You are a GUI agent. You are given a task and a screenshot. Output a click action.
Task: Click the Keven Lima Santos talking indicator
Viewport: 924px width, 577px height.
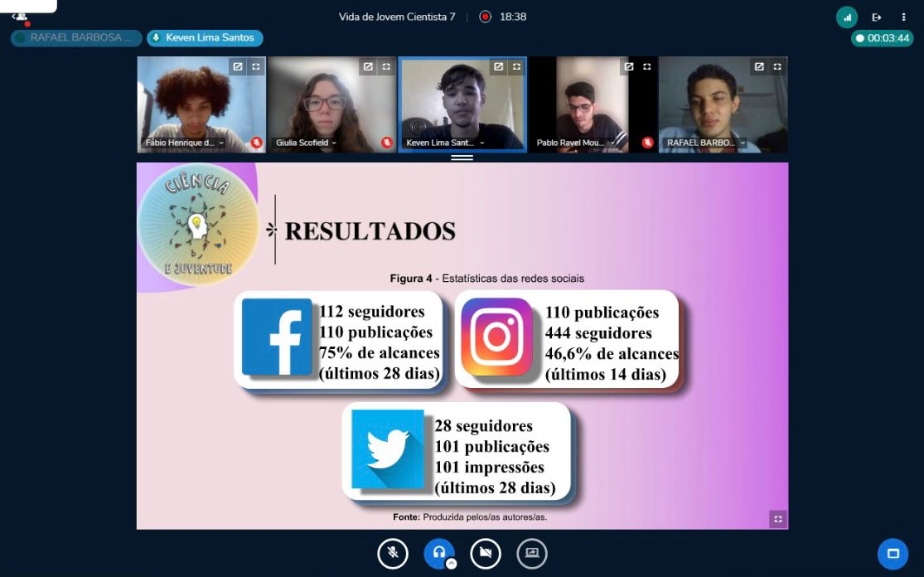[205, 38]
